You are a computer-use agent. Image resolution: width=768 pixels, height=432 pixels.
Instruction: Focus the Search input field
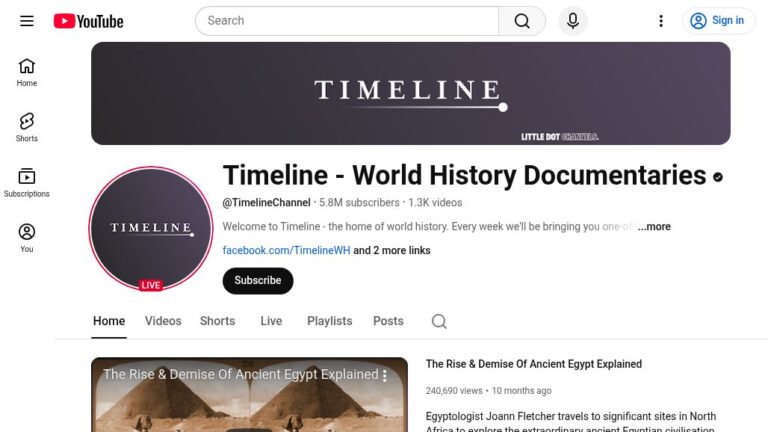pyautogui.click(x=347, y=21)
